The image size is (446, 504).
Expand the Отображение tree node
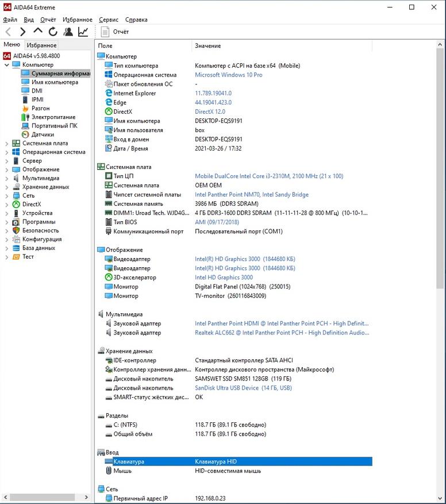(x=6, y=170)
